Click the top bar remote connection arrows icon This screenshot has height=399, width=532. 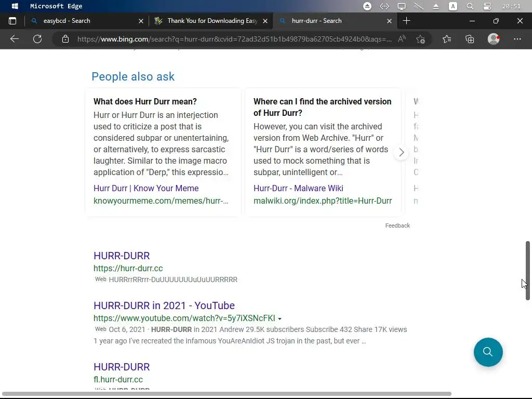384,6
